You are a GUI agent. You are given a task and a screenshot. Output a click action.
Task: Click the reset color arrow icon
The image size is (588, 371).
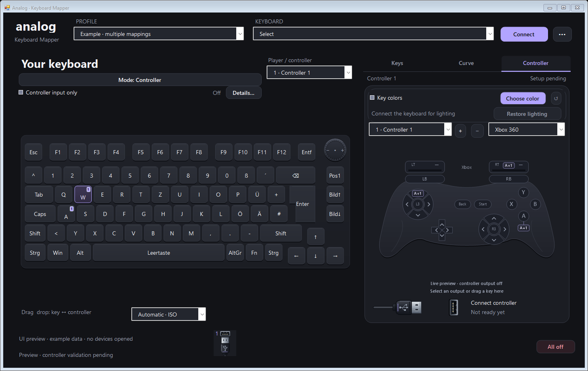556,99
